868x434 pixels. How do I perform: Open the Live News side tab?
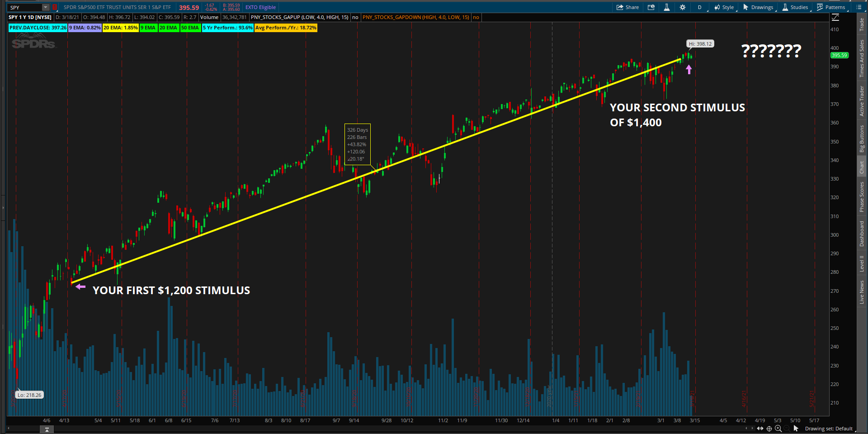862,292
